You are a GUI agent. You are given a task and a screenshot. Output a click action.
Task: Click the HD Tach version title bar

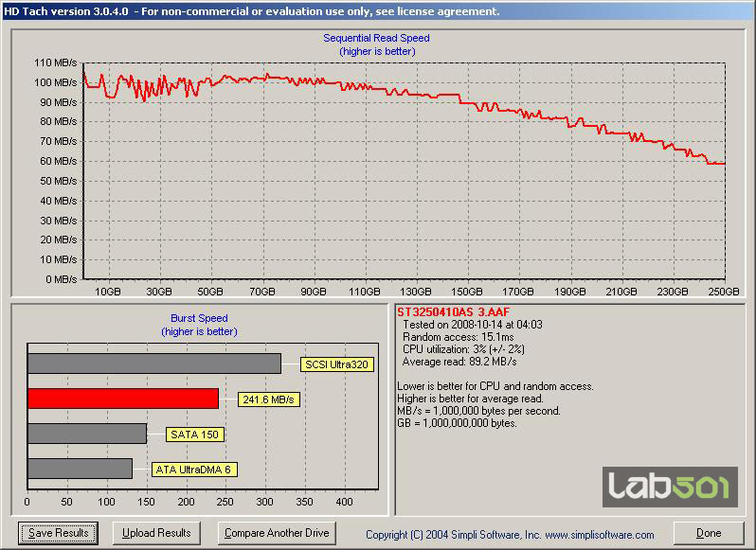point(378,11)
